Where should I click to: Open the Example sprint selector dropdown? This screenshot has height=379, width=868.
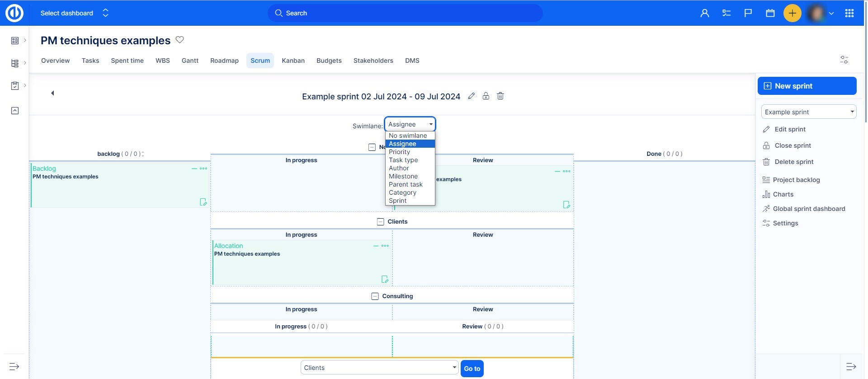(808, 112)
